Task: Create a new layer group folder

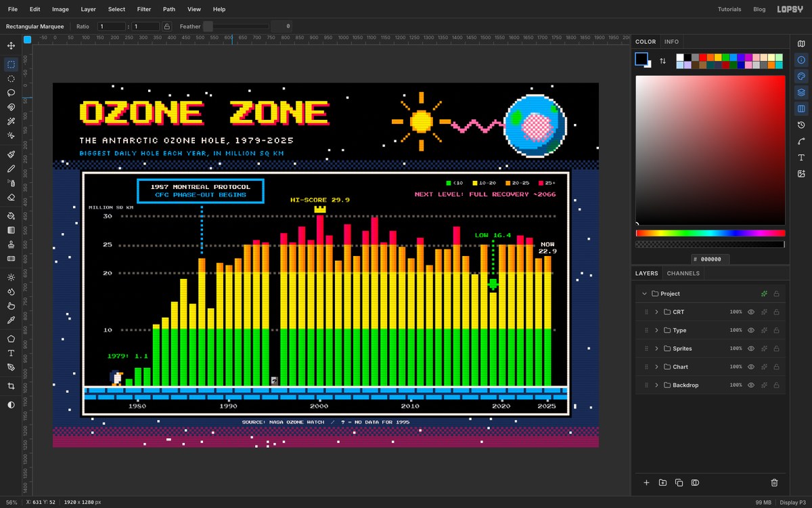Action: click(x=662, y=482)
